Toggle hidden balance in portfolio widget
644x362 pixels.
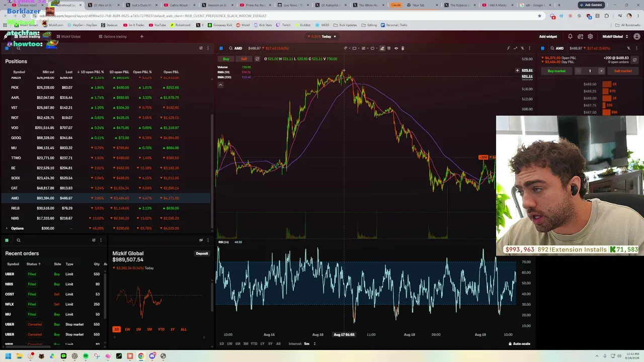tap(201, 240)
